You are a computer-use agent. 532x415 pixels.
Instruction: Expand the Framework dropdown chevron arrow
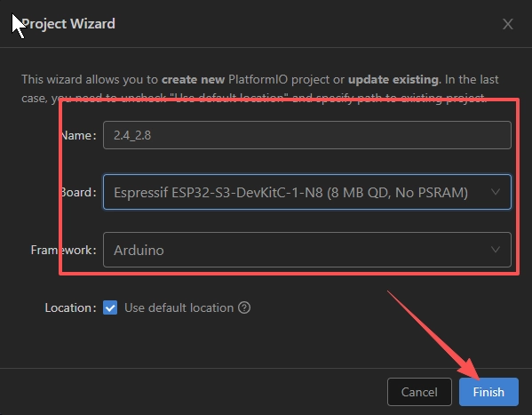click(496, 250)
